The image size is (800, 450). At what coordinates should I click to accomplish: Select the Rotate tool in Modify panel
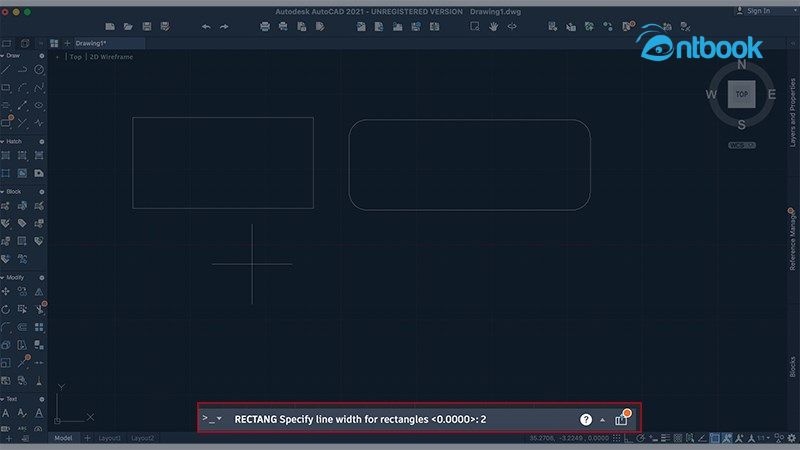(x=6, y=309)
